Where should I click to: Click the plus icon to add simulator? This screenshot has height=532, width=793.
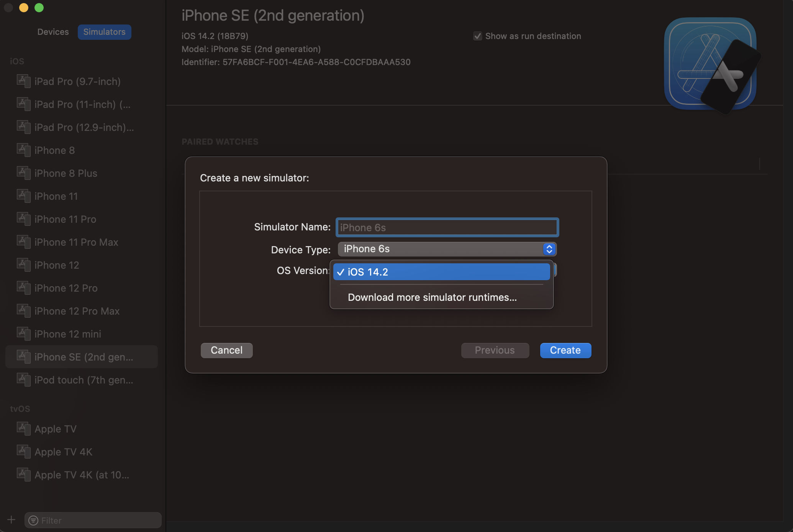(11, 520)
